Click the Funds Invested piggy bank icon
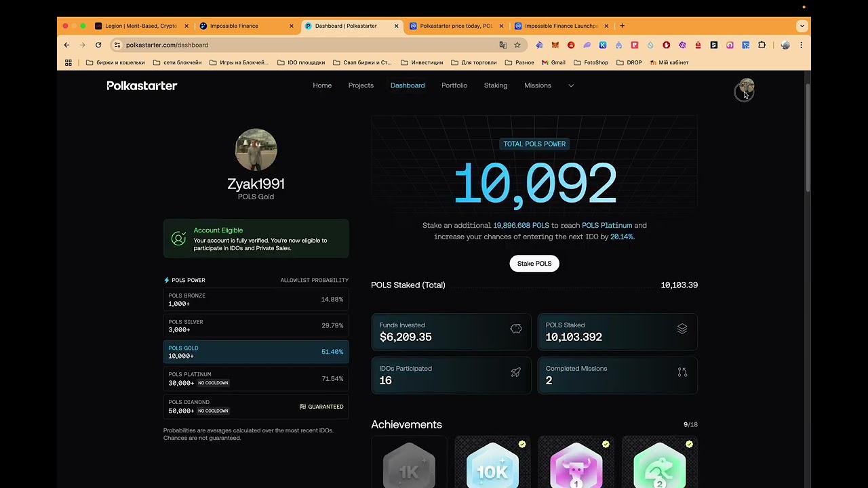This screenshot has width=868, height=488. point(516,329)
